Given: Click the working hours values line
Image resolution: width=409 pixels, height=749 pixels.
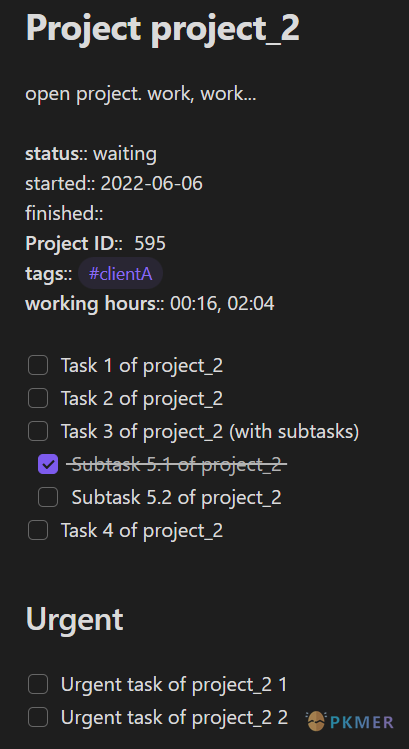Looking at the screenshot, I should coord(150,304).
